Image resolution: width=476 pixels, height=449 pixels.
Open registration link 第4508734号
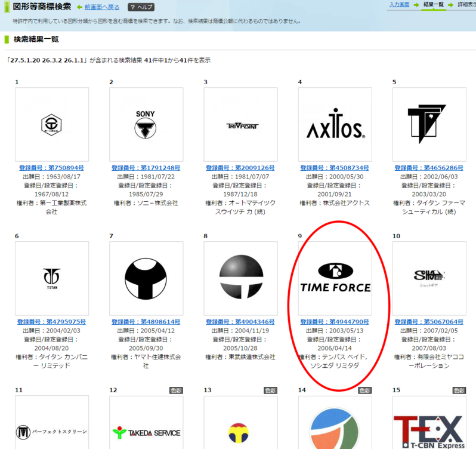tap(335, 168)
